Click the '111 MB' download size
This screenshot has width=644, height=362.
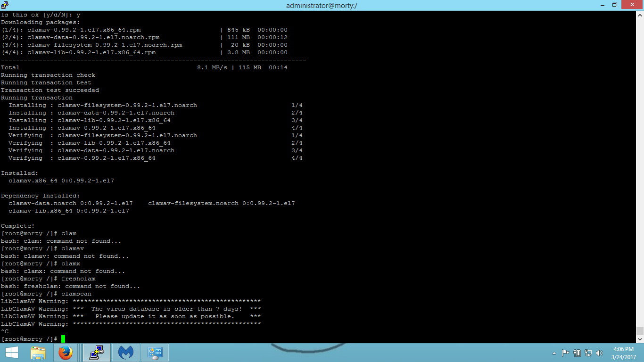coord(239,37)
